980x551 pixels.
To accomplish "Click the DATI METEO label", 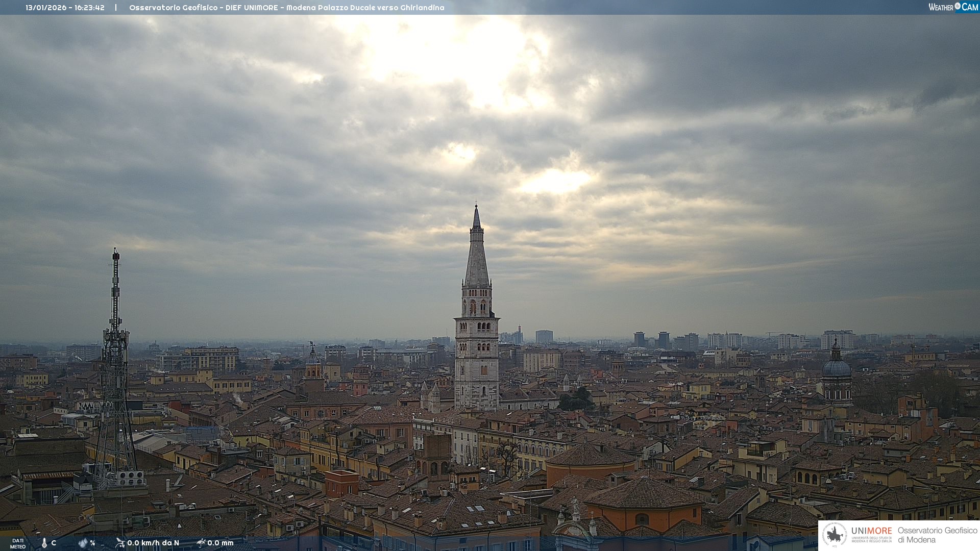I will click(18, 543).
